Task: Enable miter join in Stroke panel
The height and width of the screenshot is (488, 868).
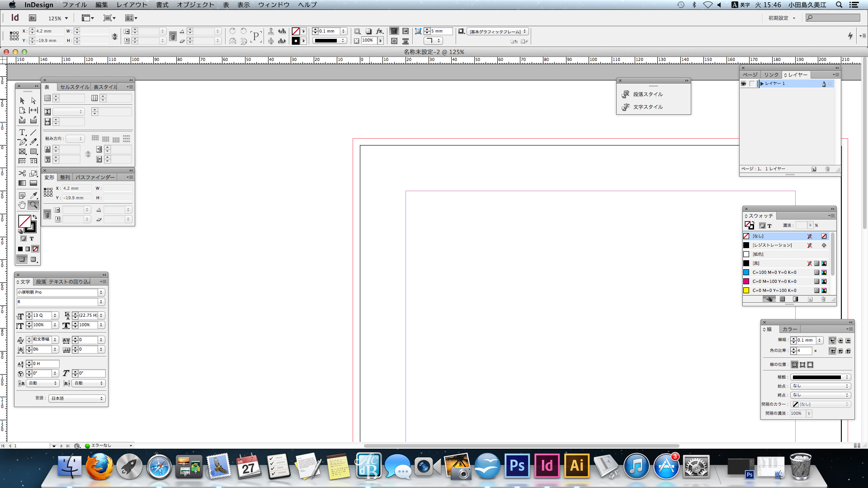Action: 832,351
